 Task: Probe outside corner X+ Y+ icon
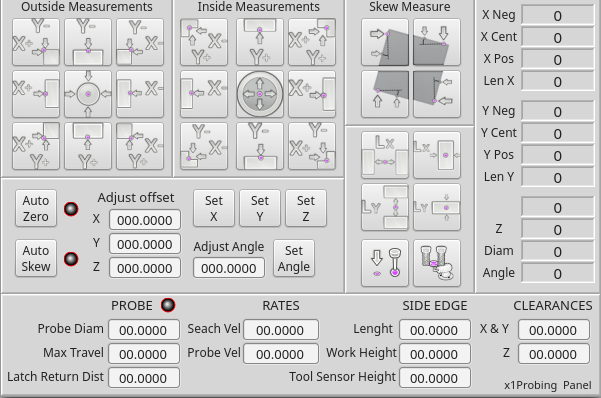pyautogui.click(x=36, y=146)
